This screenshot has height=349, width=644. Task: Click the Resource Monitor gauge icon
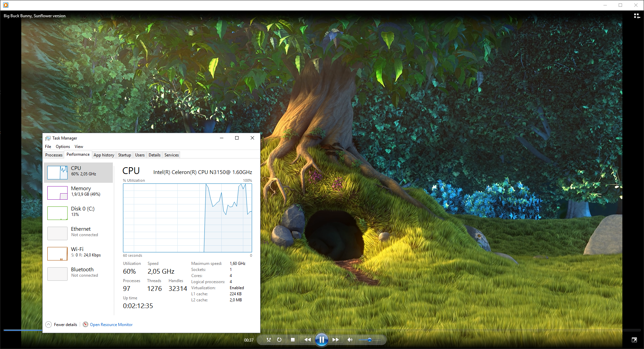coord(85,324)
